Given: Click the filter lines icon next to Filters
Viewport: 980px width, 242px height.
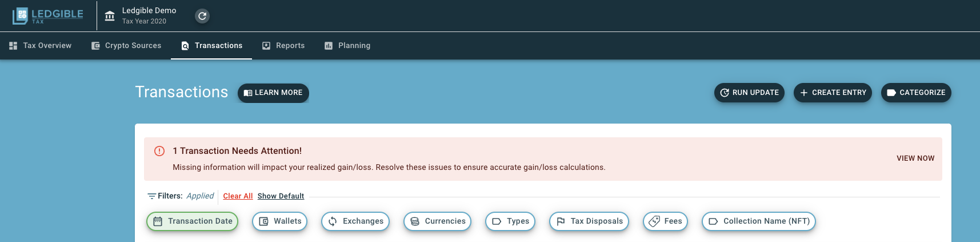Looking at the screenshot, I should [x=151, y=196].
